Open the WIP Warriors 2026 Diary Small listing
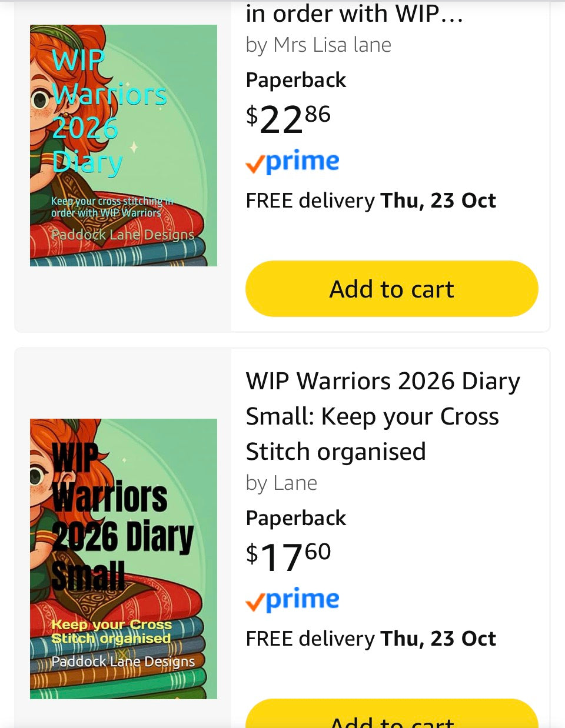The height and width of the screenshot is (728, 565). [383, 416]
